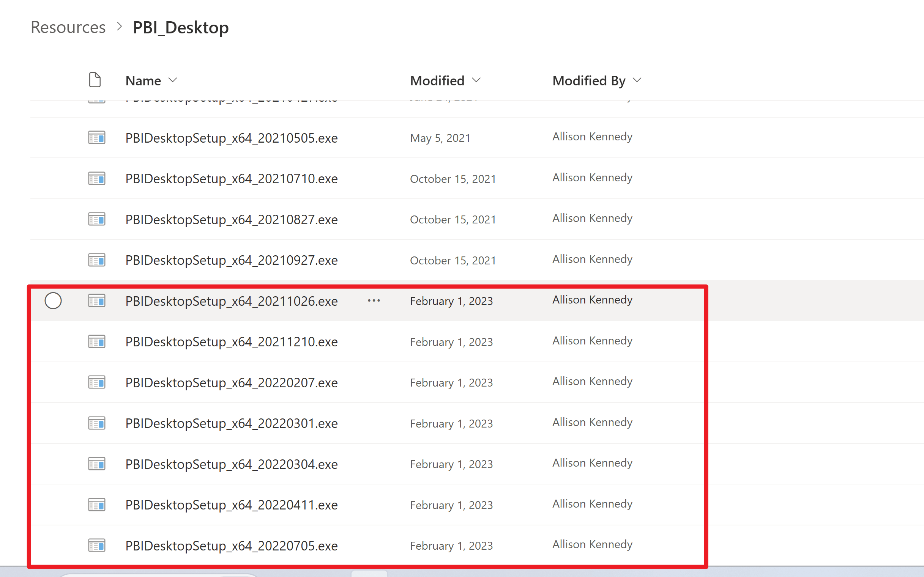This screenshot has height=577, width=924.
Task: Navigate to Resources breadcrumb
Action: (68, 27)
